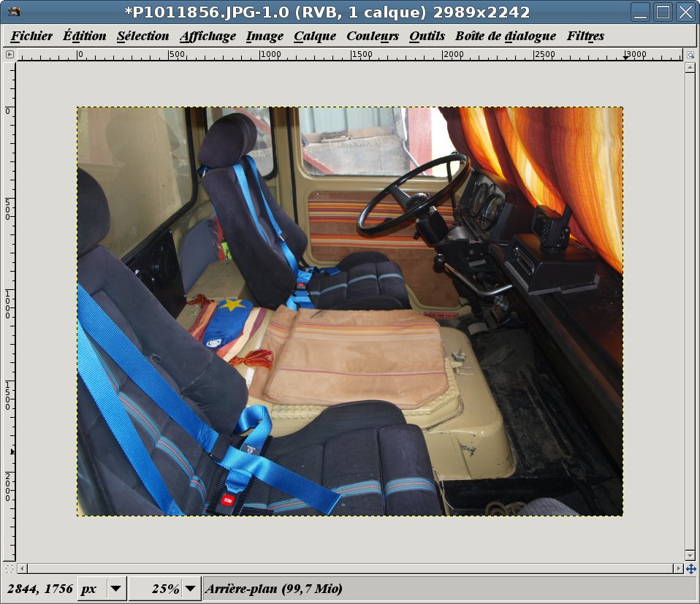Click the scroll right arrow on horizontal scrollbar
This screenshot has height=604, width=700.
coord(678,568)
